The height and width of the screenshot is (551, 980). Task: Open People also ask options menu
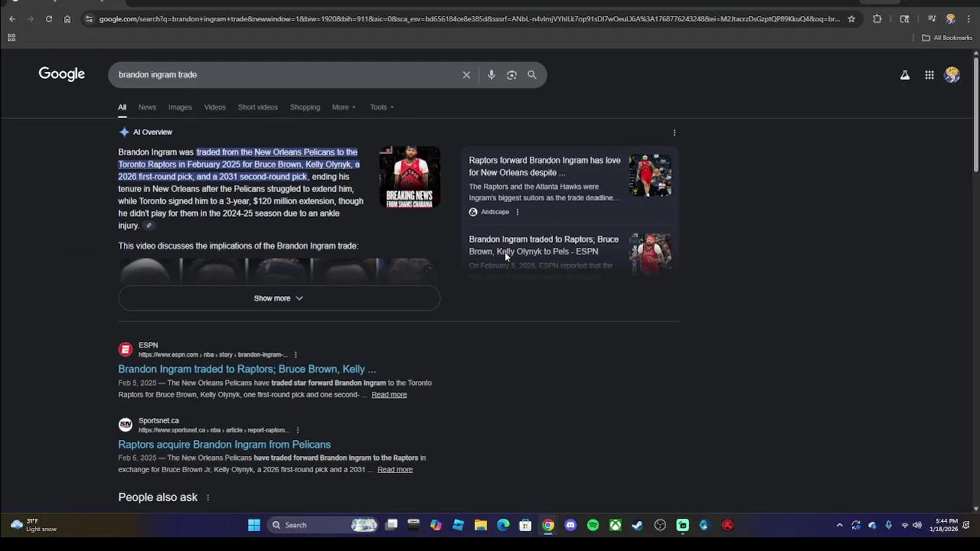(x=207, y=497)
